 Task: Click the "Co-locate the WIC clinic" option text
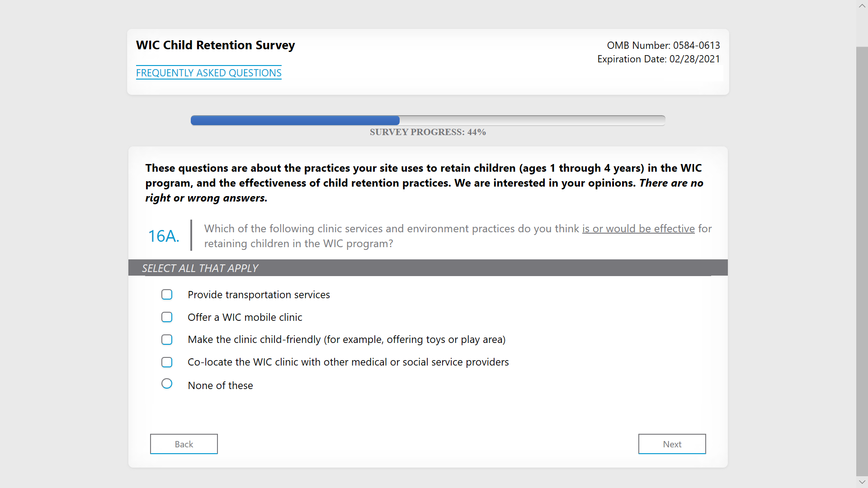[348, 362]
